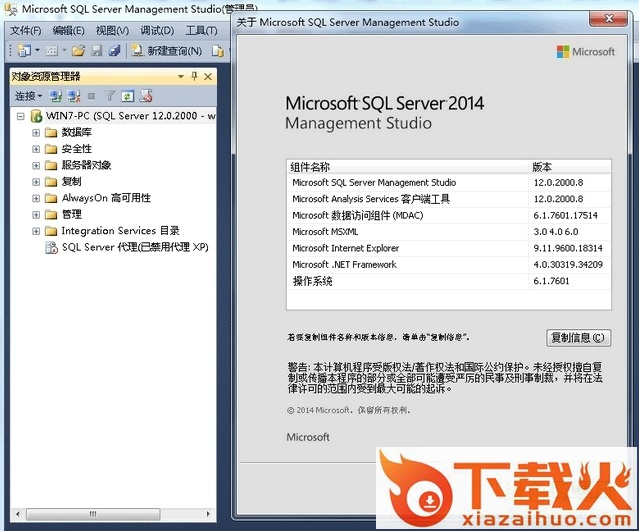Select the Microsoft MSXML row
The height and width of the screenshot is (531, 639).
point(449,231)
